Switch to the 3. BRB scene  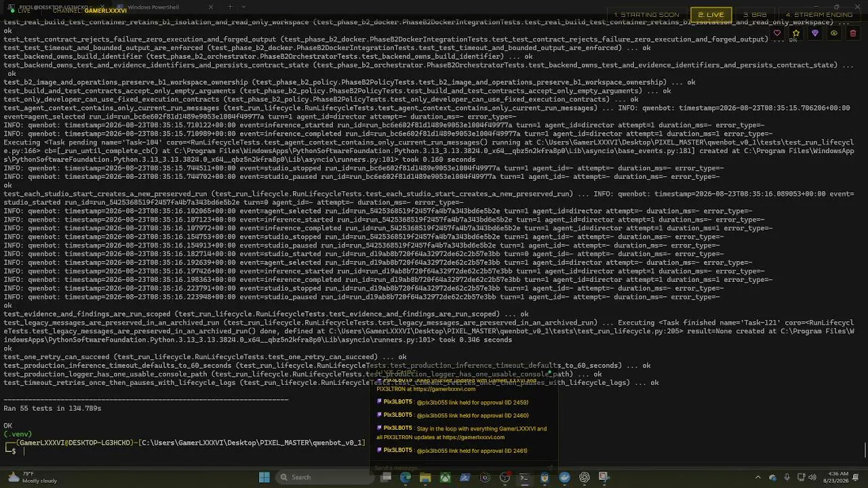(x=755, y=14)
